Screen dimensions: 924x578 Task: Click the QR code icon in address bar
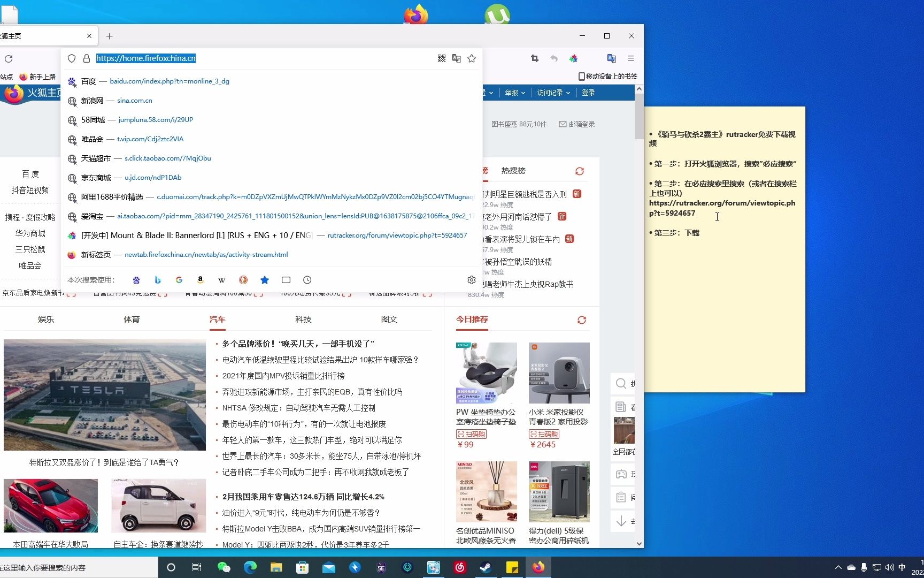(442, 58)
